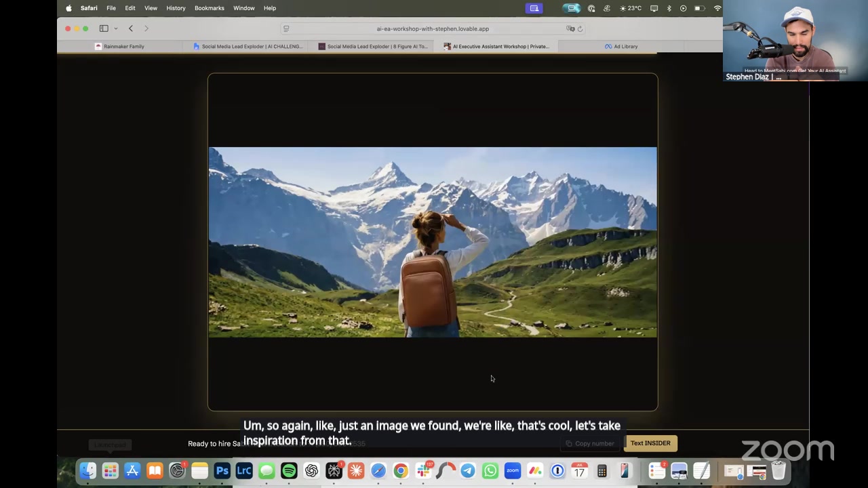Click the Text INSIDER button

(650, 443)
